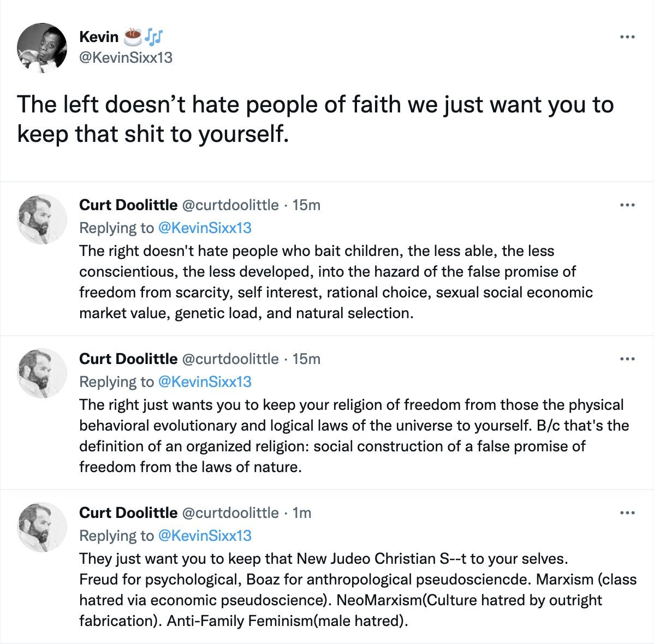
Task: Click Curt Doolittle name on third reply
Action: coord(128,513)
